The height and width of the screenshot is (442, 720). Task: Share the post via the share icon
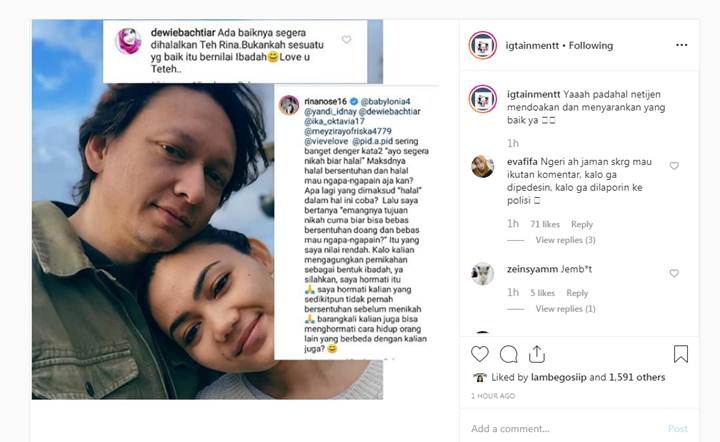click(x=537, y=354)
